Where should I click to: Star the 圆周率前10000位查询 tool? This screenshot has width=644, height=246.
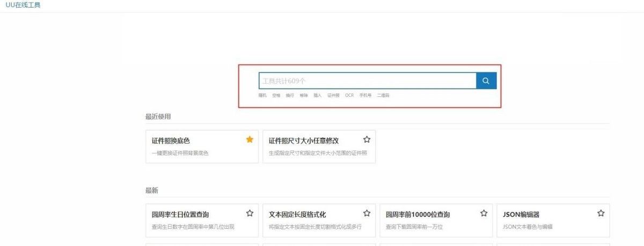point(484,213)
